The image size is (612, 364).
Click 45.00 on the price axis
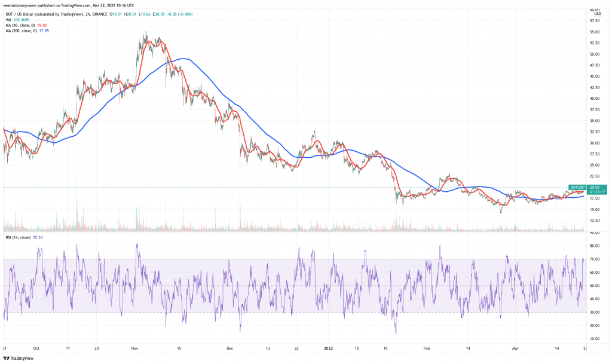tap(595, 77)
